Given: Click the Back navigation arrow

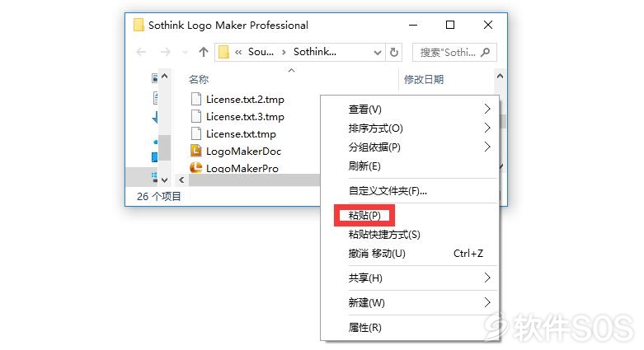Looking at the screenshot, I should [x=141, y=52].
